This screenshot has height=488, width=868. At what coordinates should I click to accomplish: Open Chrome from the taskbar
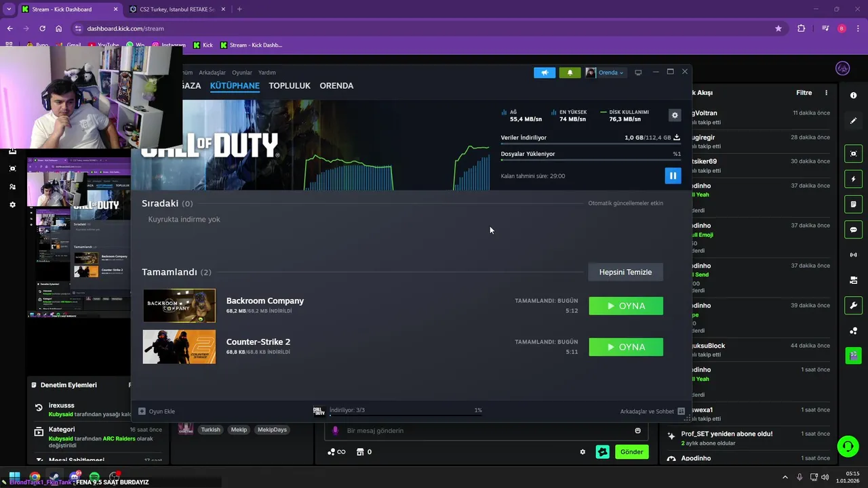coord(35,477)
